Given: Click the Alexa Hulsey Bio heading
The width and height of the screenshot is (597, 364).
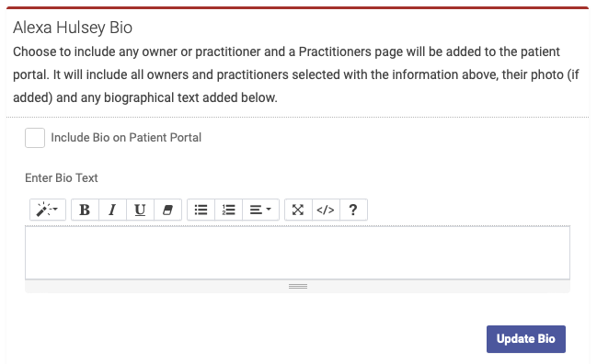Looking at the screenshot, I should coord(73,28).
